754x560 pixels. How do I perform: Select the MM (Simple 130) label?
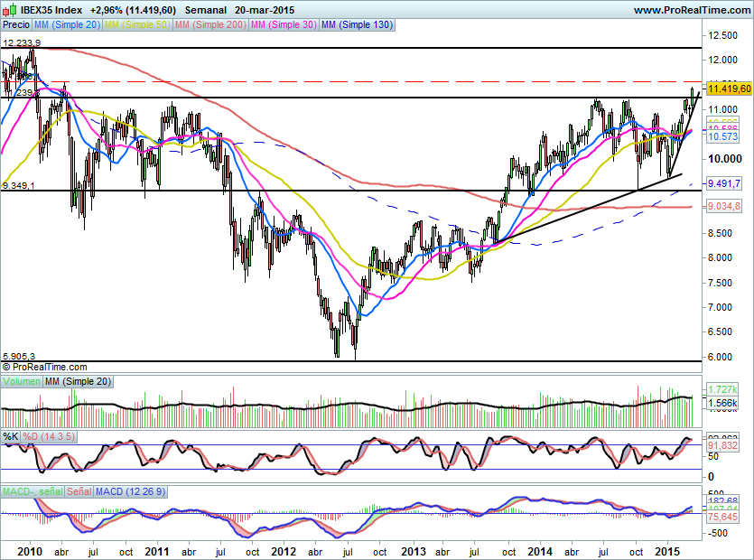(x=358, y=24)
